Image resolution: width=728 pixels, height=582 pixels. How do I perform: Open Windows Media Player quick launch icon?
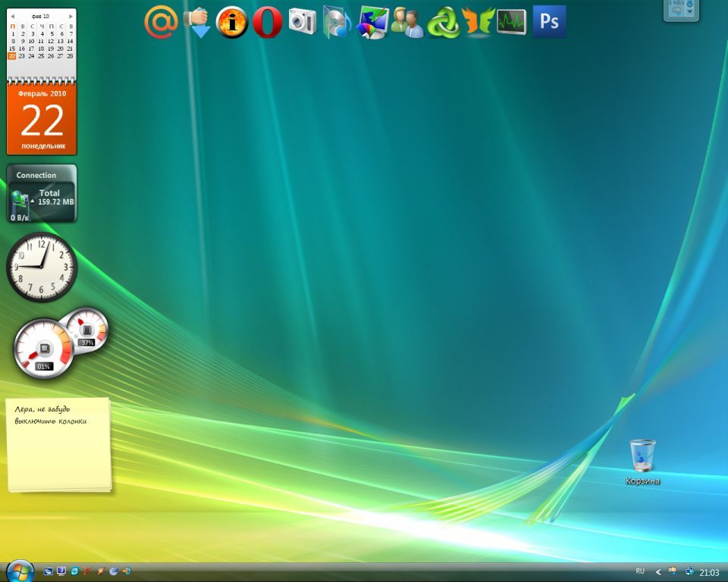pyautogui.click(x=127, y=571)
